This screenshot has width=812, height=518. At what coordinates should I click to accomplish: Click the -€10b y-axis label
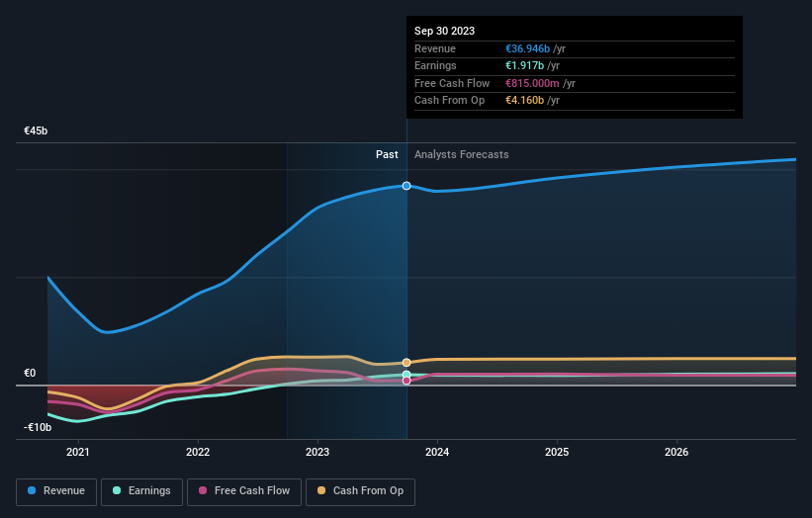[x=38, y=427]
